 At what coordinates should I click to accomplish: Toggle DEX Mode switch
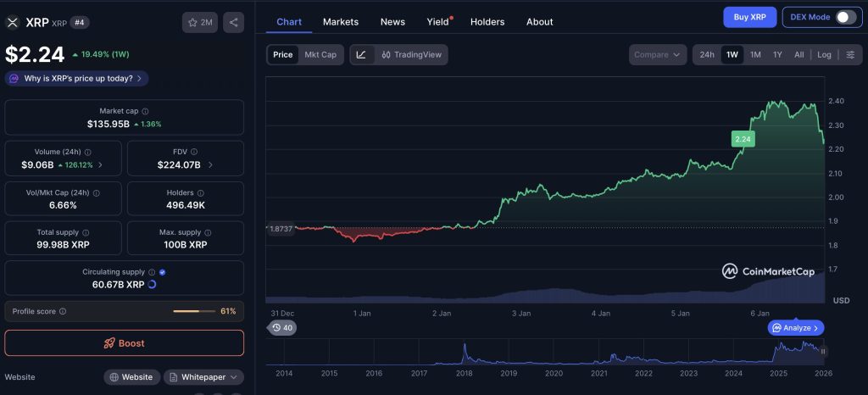click(846, 17)
